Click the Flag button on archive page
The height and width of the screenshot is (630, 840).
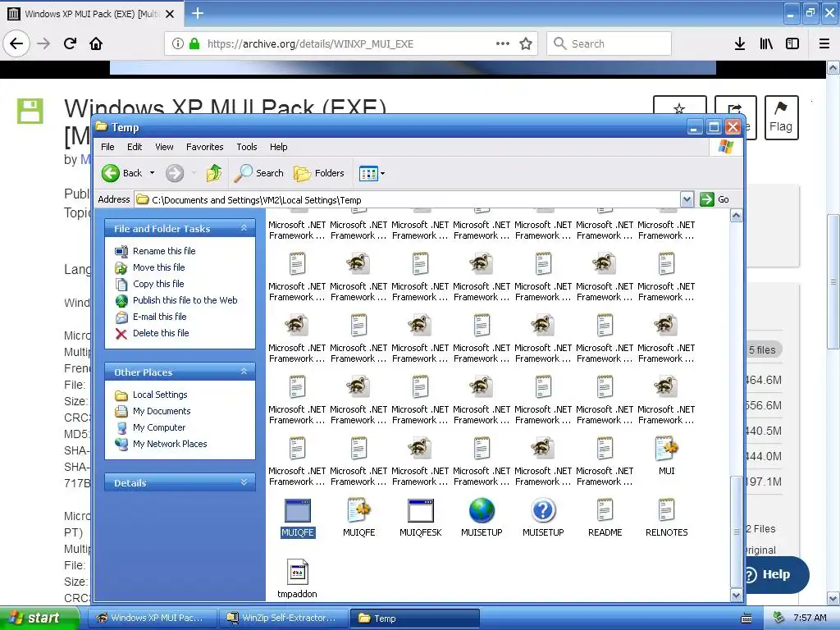(781, 117)
